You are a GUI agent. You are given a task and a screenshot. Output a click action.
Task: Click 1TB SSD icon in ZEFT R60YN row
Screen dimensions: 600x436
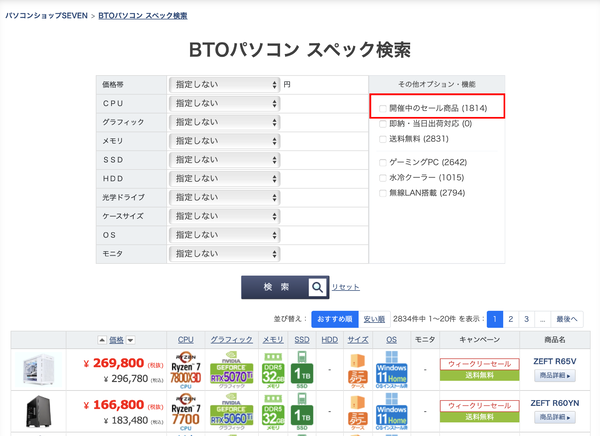click(x=302, y=412)
